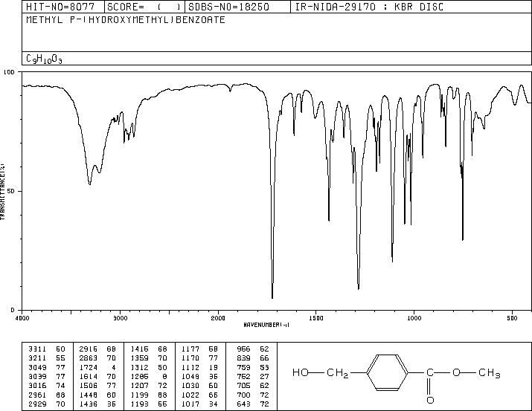The image size is (532, 411).
Task: Click transmittance 27 beside 752
Action: click(x=265, y=376)
